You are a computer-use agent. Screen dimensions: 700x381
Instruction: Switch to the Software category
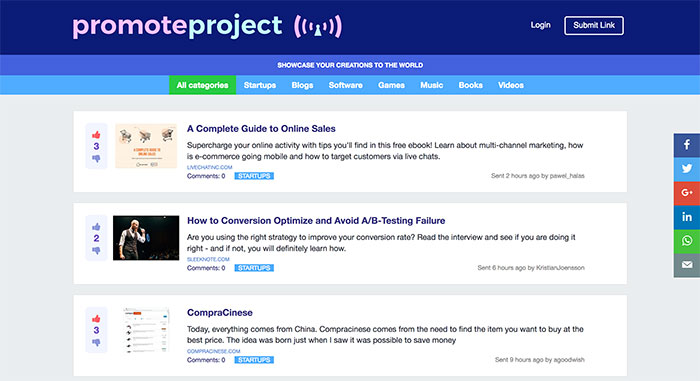tap(346, 85)
